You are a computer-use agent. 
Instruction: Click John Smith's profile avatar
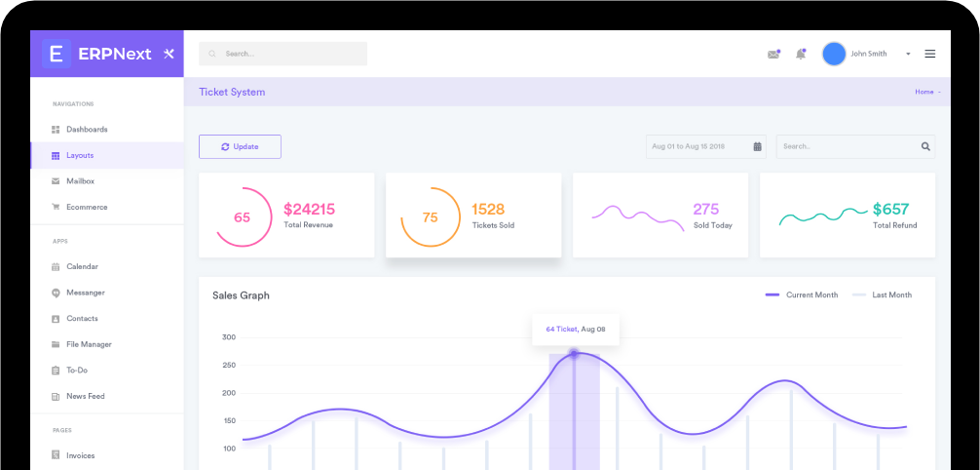(x=834, y=54)
